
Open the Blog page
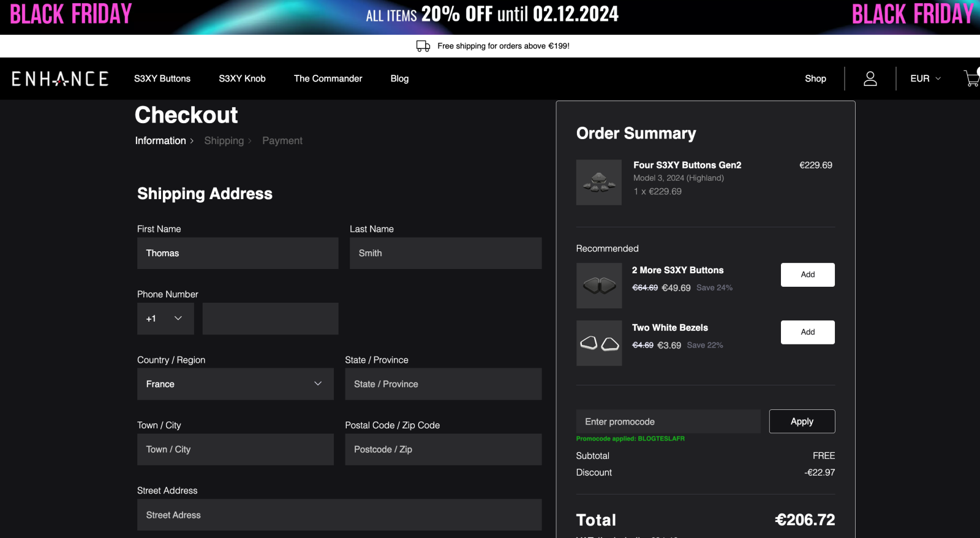click(x=399, y=78)
